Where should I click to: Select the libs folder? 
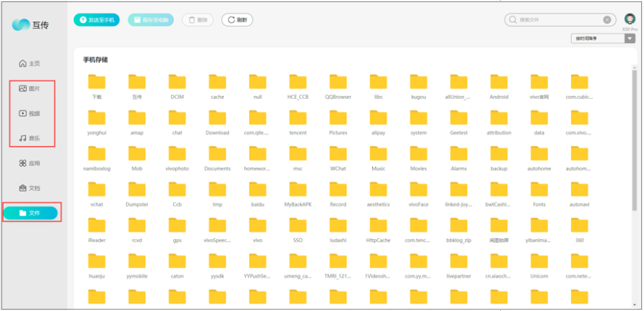coord(379,87)
